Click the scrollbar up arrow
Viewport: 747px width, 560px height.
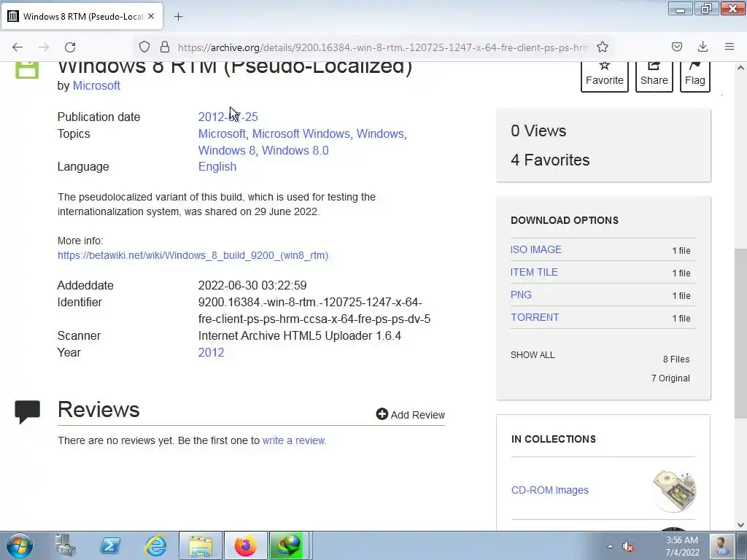click(x=740, y=68)
